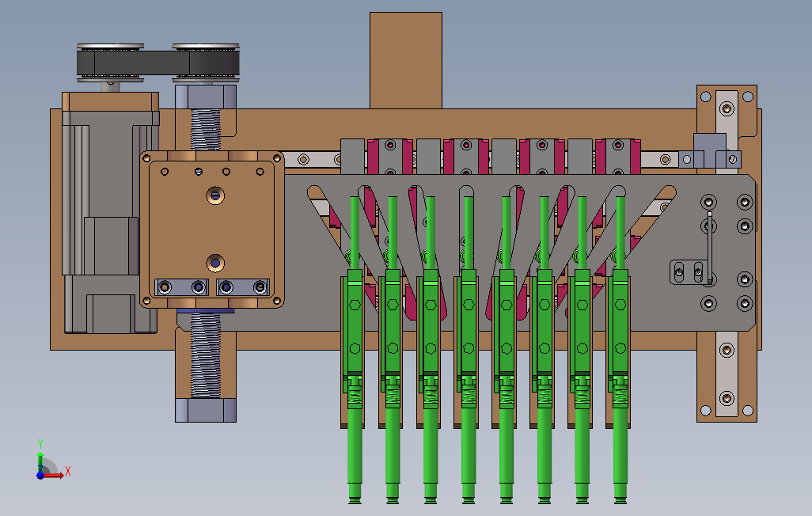Click the blue Z origin ball of the triad

(x=40, y=475)
